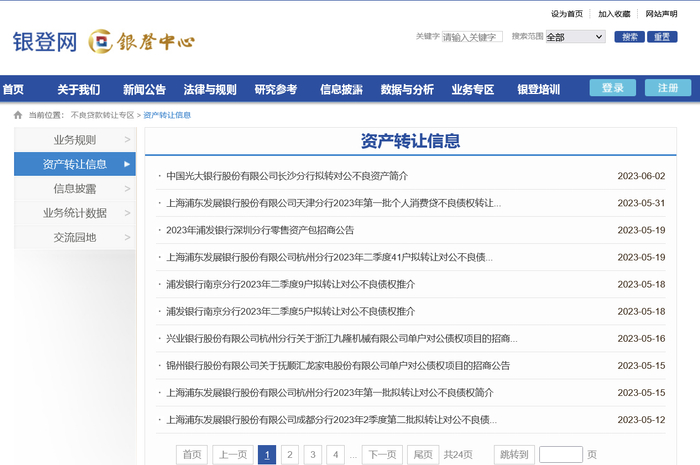Type in the keyword search field
This screenshot has width=700, height=465.
pos(471,37)
